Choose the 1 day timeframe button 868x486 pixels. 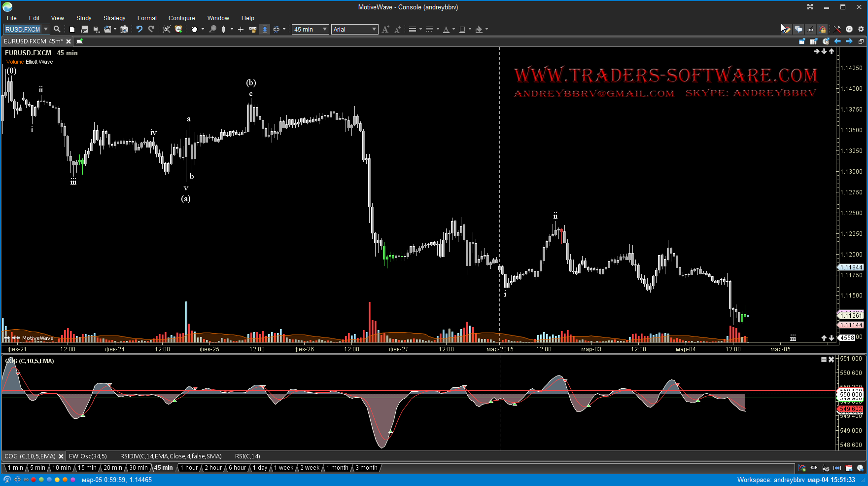click(x=260, y=468)
